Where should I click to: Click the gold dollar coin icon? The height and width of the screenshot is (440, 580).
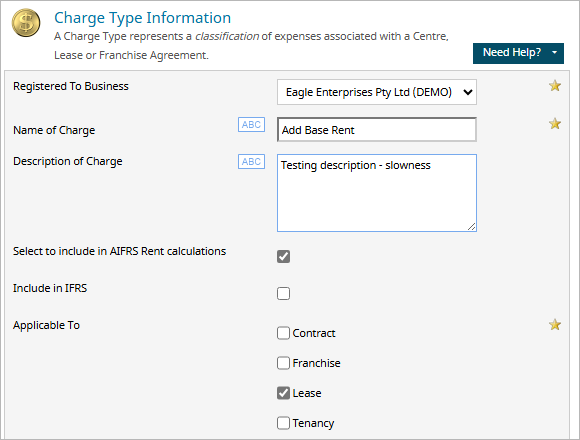coord(26,23)
